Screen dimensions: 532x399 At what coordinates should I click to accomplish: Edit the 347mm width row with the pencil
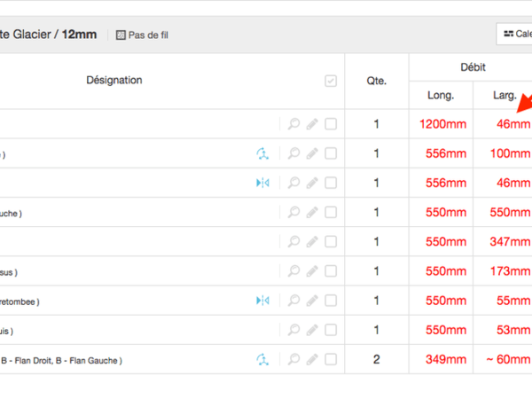(x=312, y=242)
